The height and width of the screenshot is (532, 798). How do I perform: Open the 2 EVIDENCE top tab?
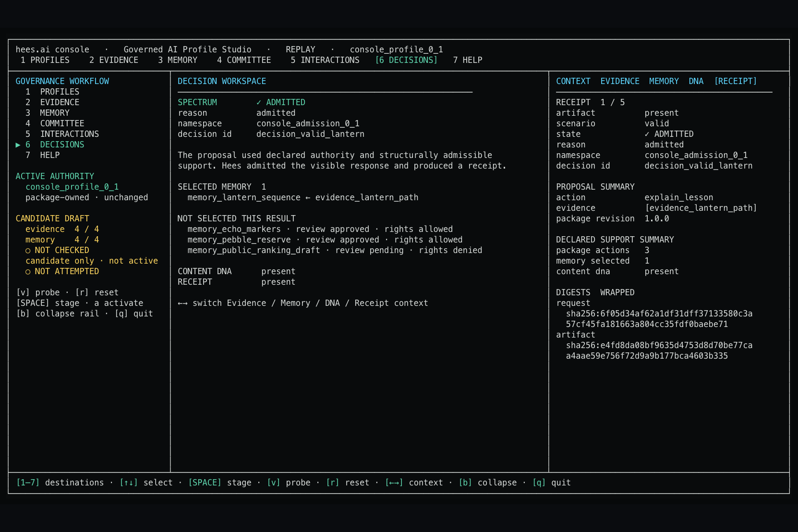pyautogui.click(x=114, y=60)
